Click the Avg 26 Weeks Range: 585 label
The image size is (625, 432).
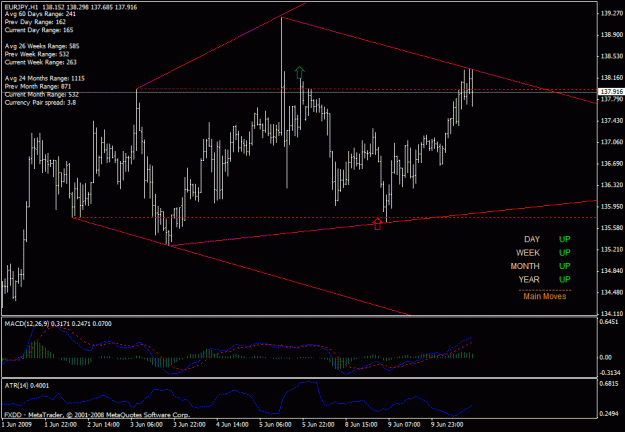42,46
